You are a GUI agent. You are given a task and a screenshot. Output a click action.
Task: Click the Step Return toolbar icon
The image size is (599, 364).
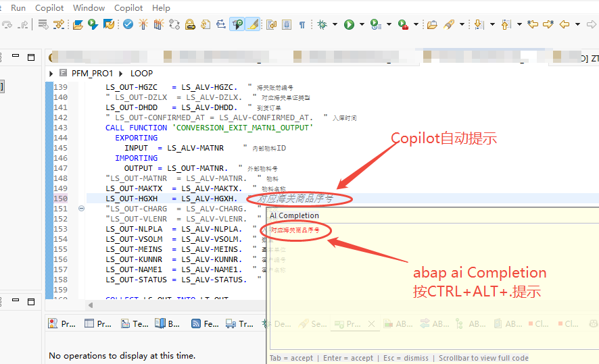pos(23,25)
